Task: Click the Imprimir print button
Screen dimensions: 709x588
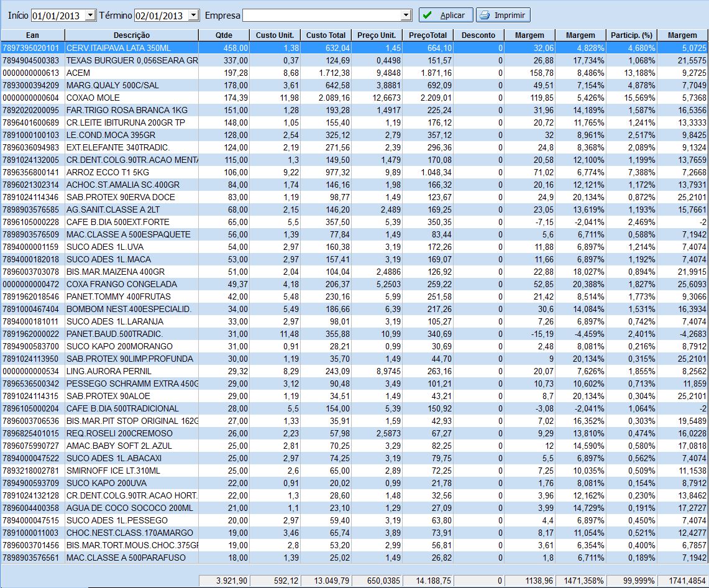Action: (503, 15)
